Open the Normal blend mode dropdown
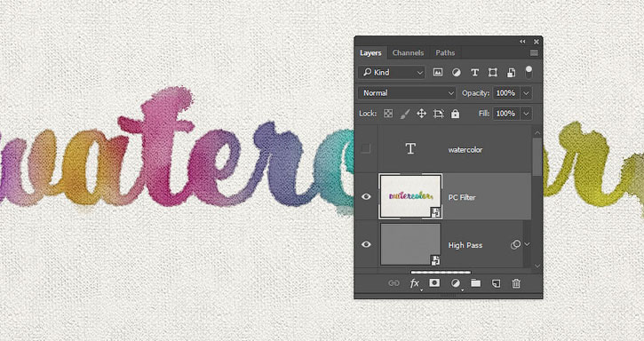This screenshot has width=644, height=341. 407,93
